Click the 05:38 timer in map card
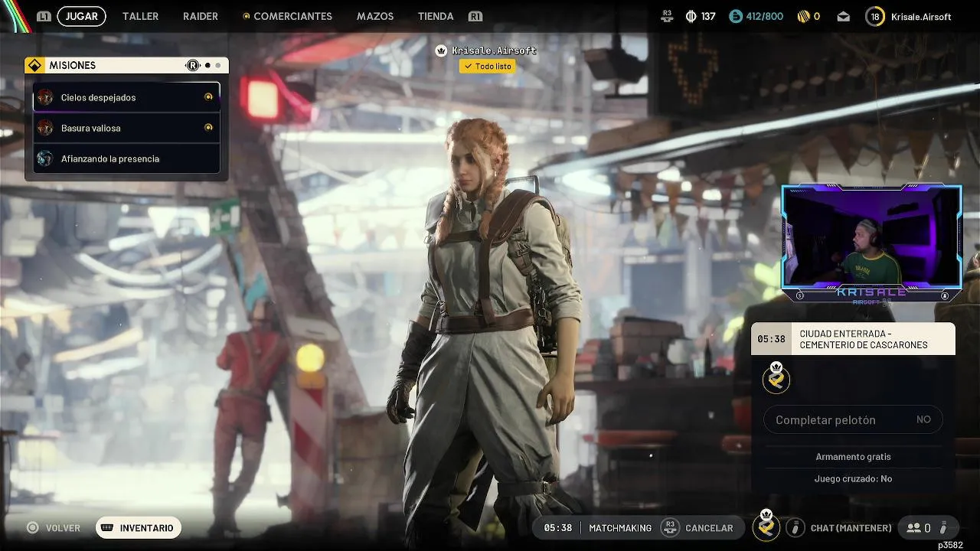 [771, 339]
